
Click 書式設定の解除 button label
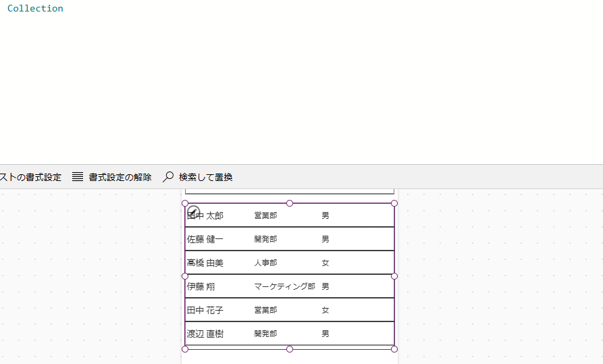tap(120, 177)
